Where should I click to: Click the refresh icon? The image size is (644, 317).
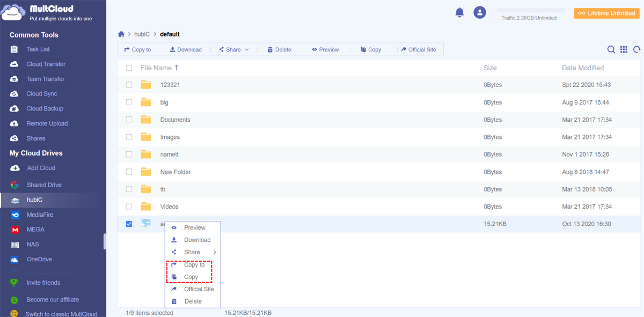(x=637, y=49)
